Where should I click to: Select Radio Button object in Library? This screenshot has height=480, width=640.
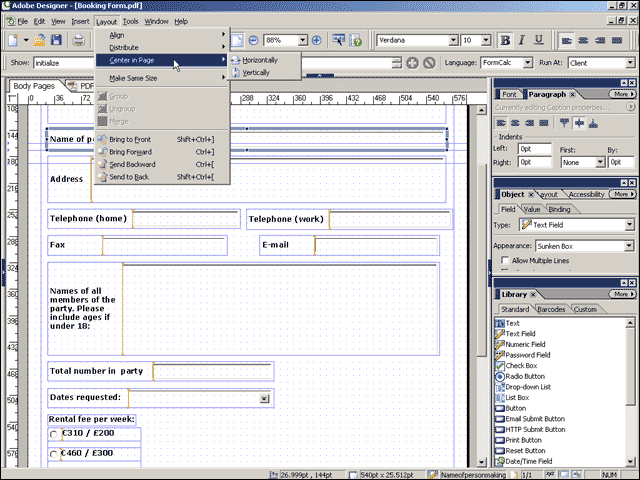tap(520, 376)
